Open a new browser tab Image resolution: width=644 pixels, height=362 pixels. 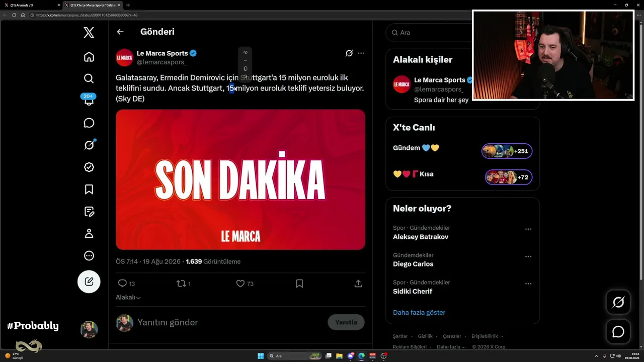coord(128,5)
